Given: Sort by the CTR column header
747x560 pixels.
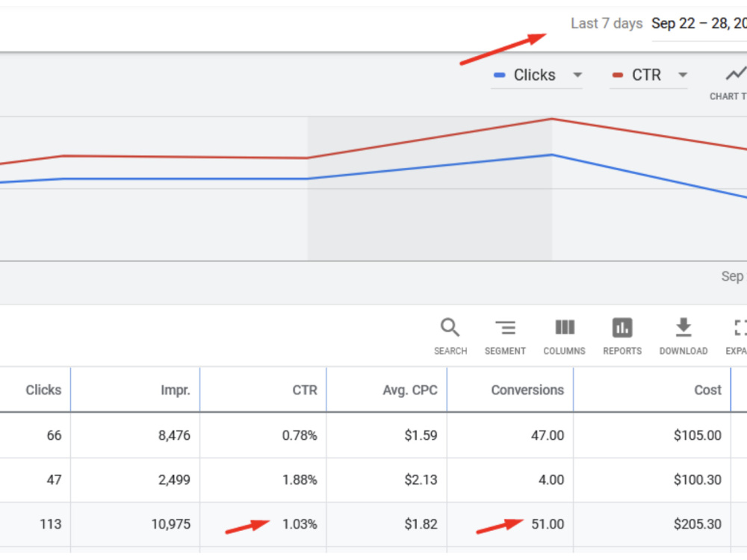Looking at the screenshot, I should [305, 390].
